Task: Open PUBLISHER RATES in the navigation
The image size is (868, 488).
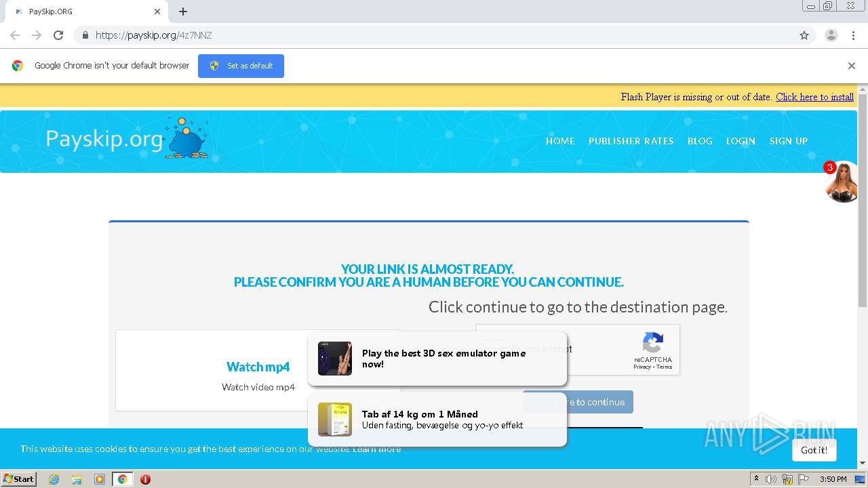Action: coord(631,141)
